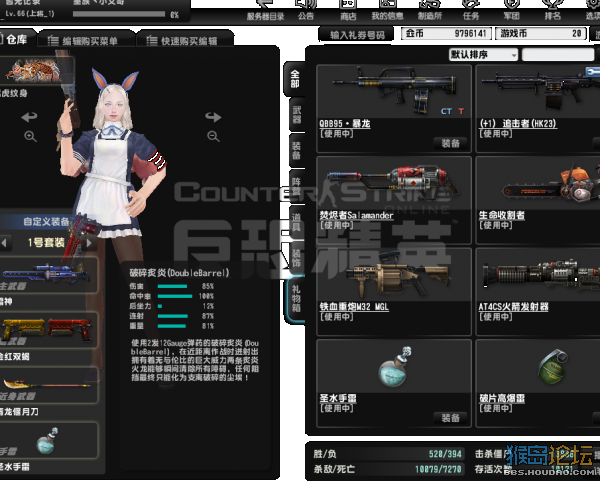This screenshot has height=481, width=600.
Task: Open the 默认排序 sort dropdown
Action: coord(483,55)
